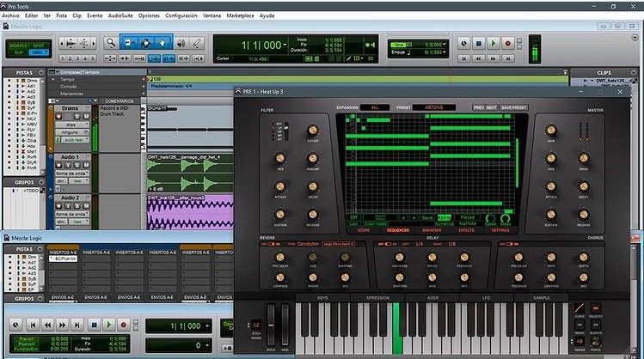Click SAVE PRESET button

[x=514, y=107]
